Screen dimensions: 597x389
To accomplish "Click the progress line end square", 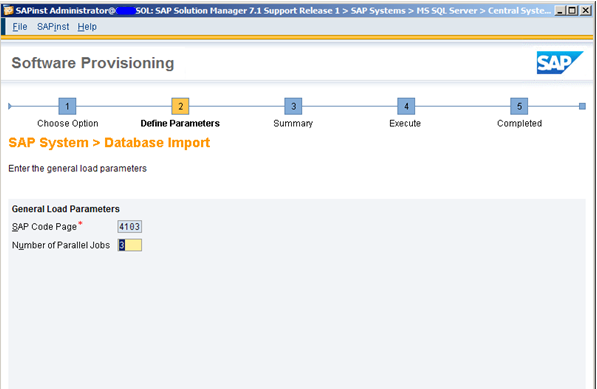I will [582, 106].
